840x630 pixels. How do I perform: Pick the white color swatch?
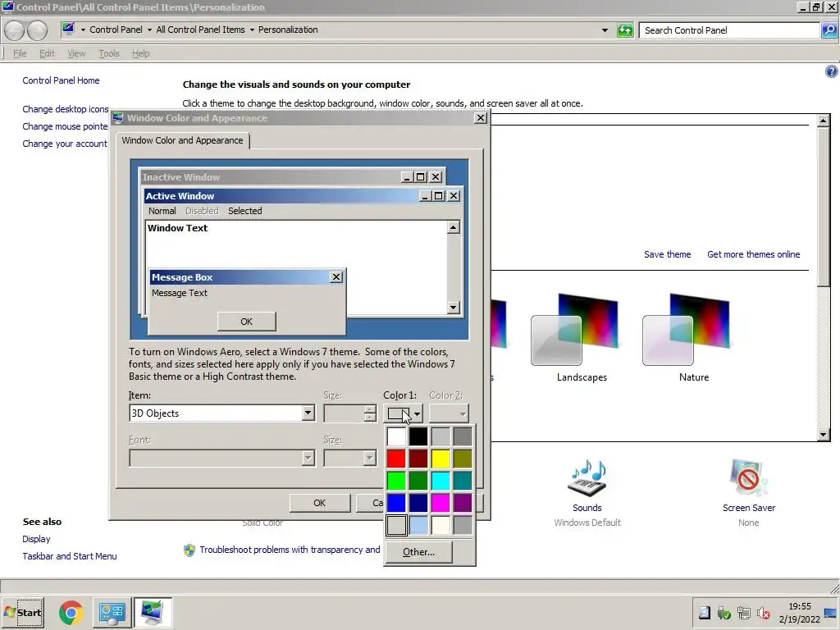(x=396, y=436)
